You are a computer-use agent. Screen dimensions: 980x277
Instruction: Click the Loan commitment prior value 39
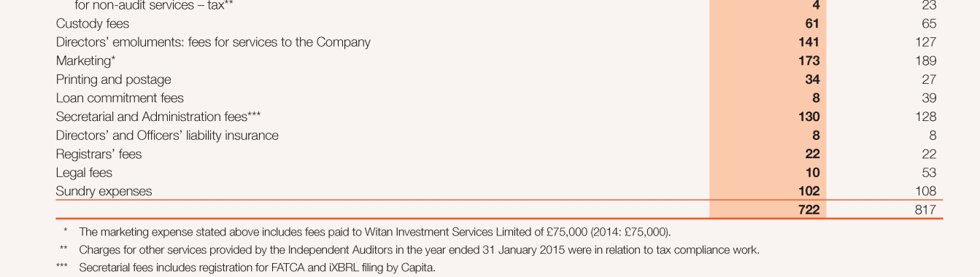929,98
